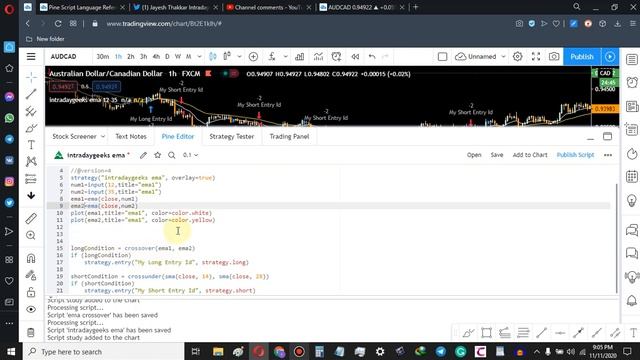Add script to favorites with the star
Image resolution: width=640 pixels, height=360 pixels.
pyautogui.click(x=158, y=155)
